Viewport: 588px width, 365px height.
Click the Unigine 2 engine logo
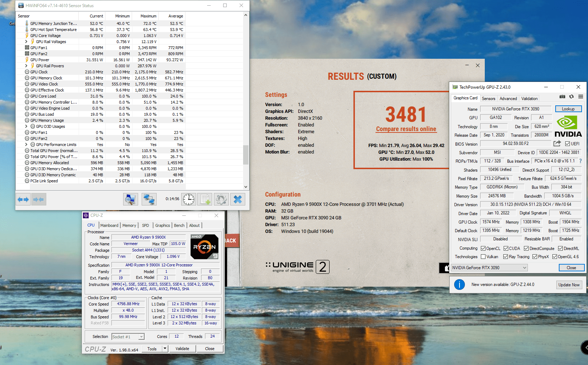pyautogui.click(x=298, y=267)
